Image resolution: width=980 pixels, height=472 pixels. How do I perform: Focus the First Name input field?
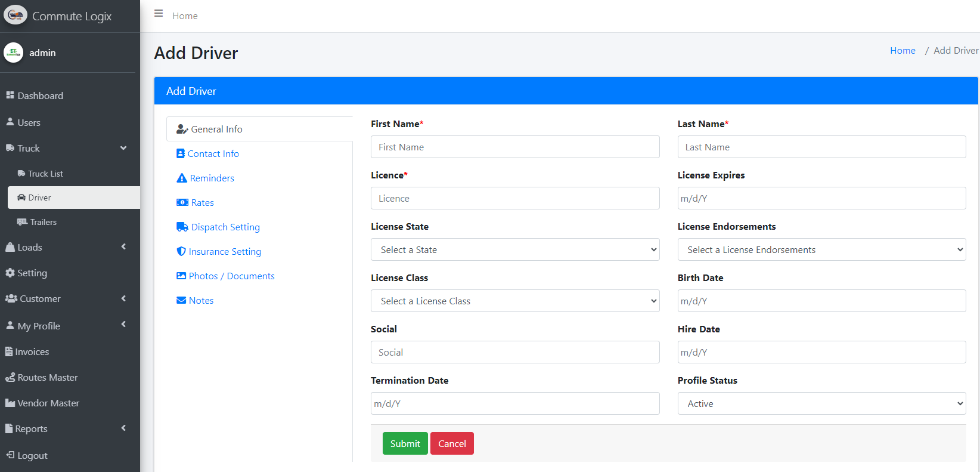[515, 147]
